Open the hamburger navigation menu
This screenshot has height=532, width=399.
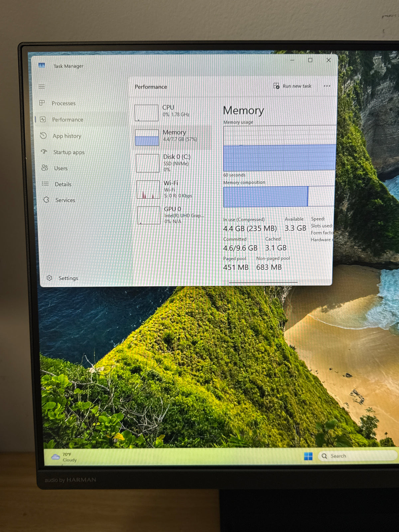(42, 87)
